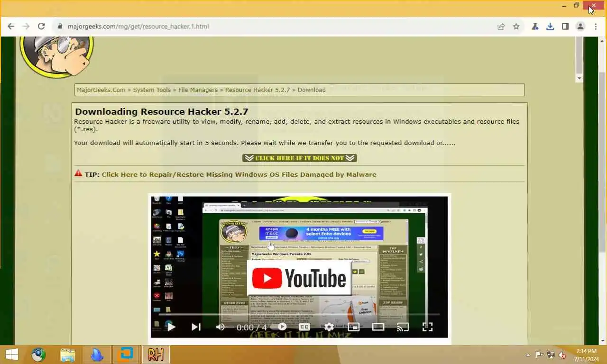Cast the video to a device

(x=403, y=327)
